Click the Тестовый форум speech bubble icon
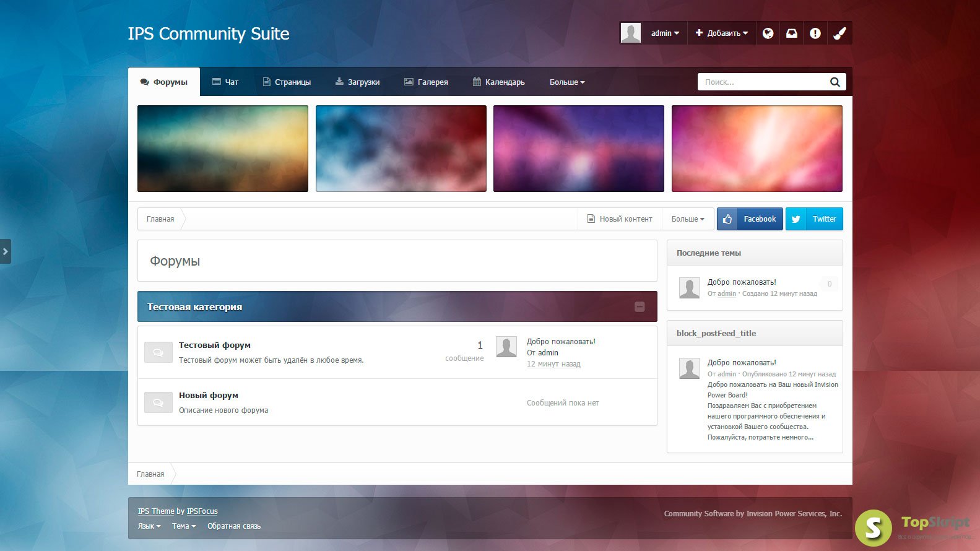 pyautogui.click(x=158, y=352)
